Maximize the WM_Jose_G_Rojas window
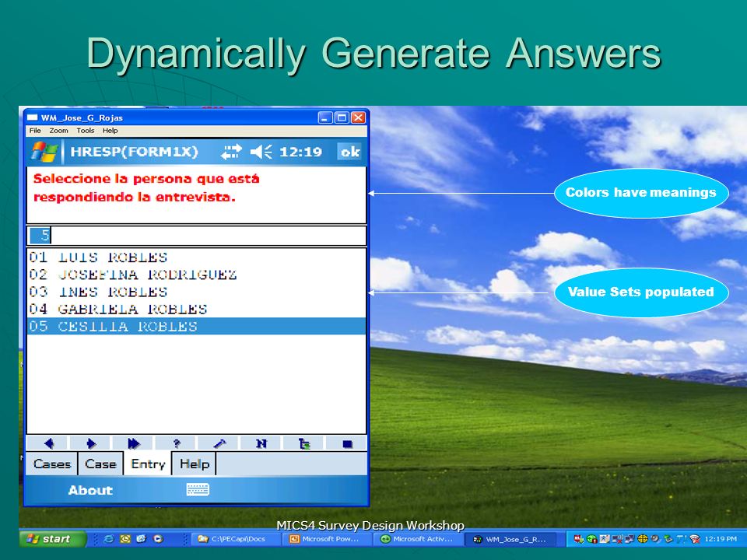The width and height of the screenshot is (747, 560). [342, 117]
